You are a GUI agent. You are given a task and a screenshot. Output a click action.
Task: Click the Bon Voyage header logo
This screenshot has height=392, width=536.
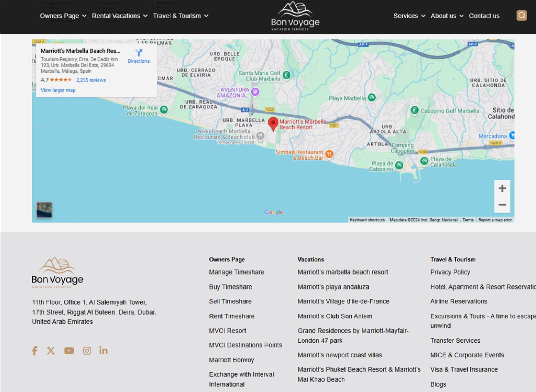(295, 16)
